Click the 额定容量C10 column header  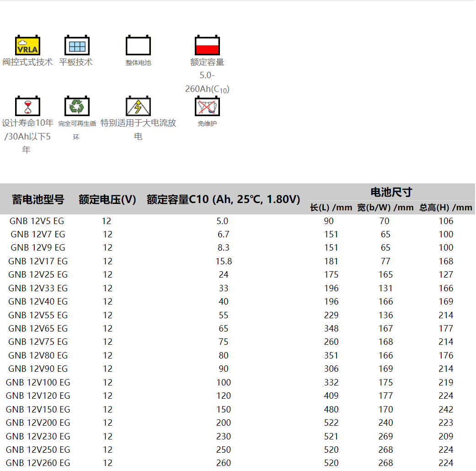point(224,199)
